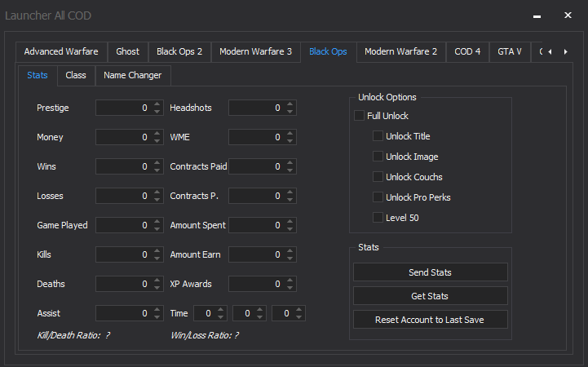This screenshot has height=367, width=588.
Task: Decrease the Contracts P. value
Action: [x=290, y=200]
